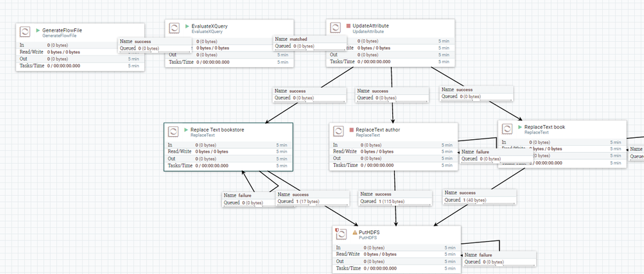Select the ReplaceText book processor icon
The height and width of the screenshot is (274, 644).
pos(507,129)
